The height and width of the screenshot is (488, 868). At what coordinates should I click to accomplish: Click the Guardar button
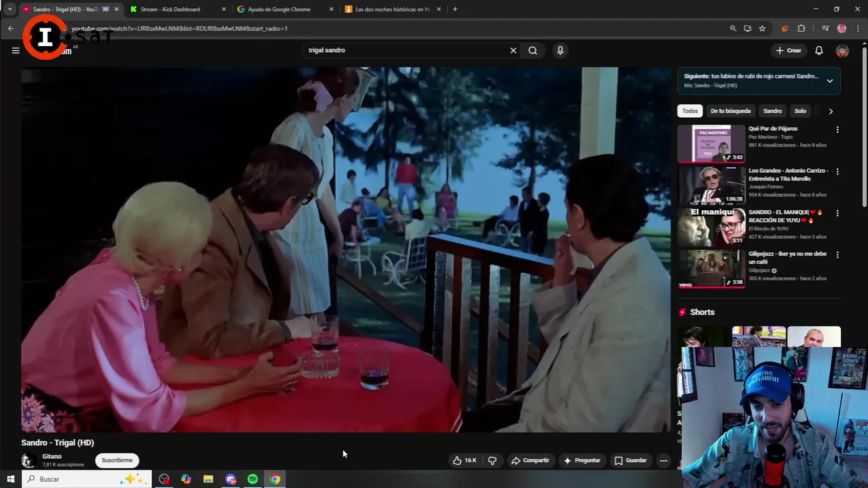[631, 460]
